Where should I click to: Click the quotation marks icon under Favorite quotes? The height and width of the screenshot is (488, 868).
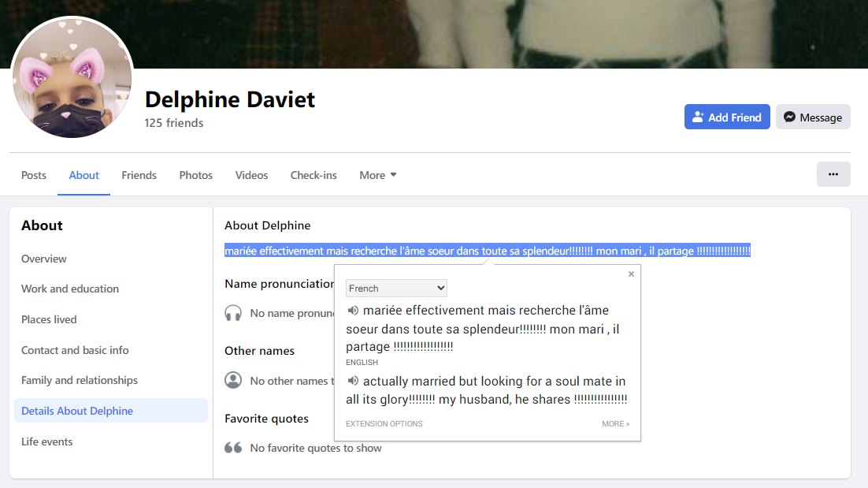[x=233, y=448]
